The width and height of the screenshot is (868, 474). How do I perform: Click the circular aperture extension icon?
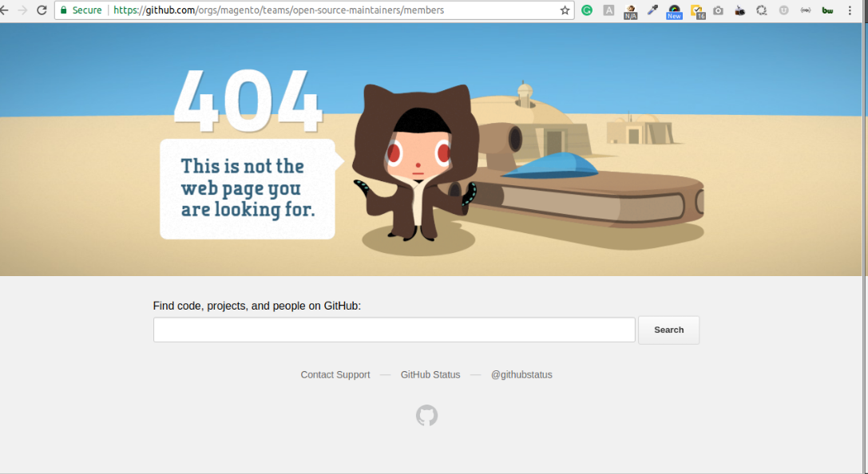tap(762, 10)
